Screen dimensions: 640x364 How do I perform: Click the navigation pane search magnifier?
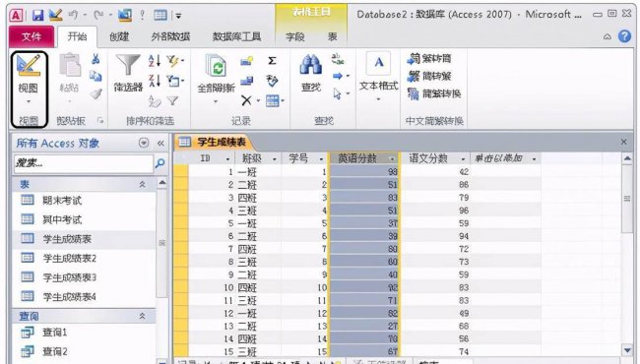click(x=160, y=163)
